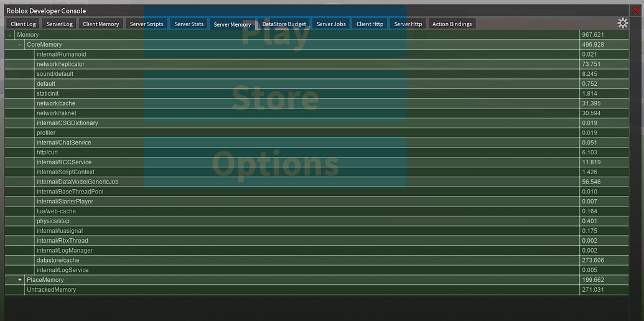The image size is (644, 321).
Task: Click the replicator value 73.751
Action: (591, 65)
